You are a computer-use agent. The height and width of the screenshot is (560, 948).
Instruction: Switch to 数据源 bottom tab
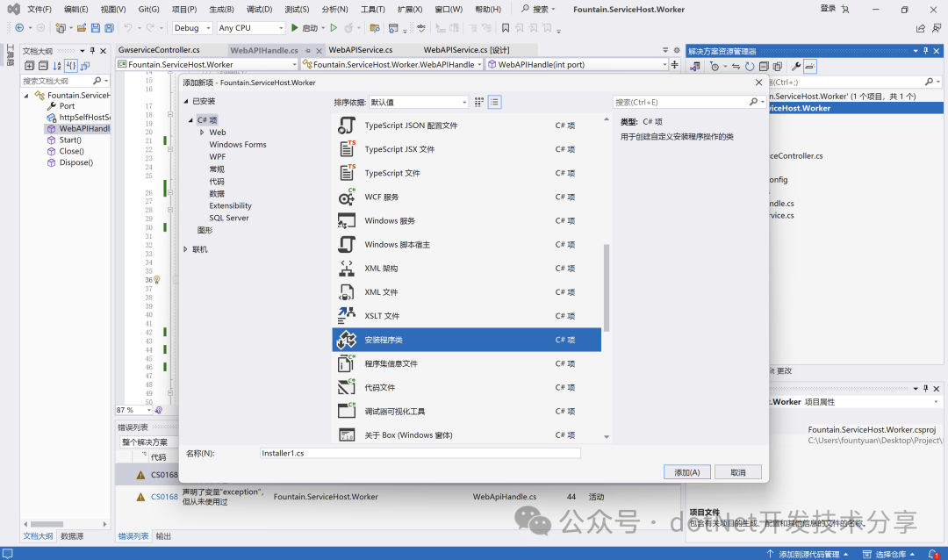coord(72,535)
